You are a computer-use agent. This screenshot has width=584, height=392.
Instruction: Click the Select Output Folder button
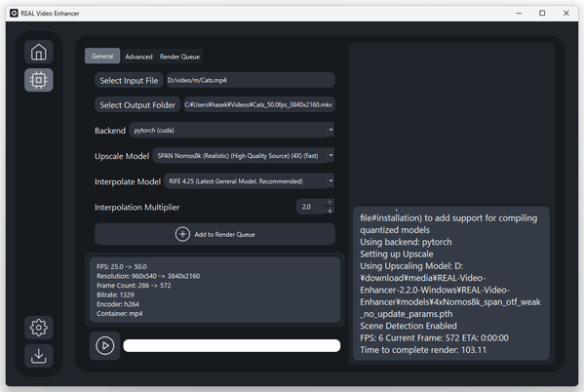click(137, 105)
